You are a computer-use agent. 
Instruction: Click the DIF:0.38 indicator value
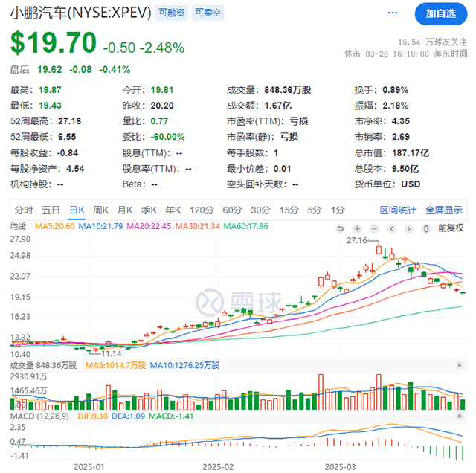92,416
